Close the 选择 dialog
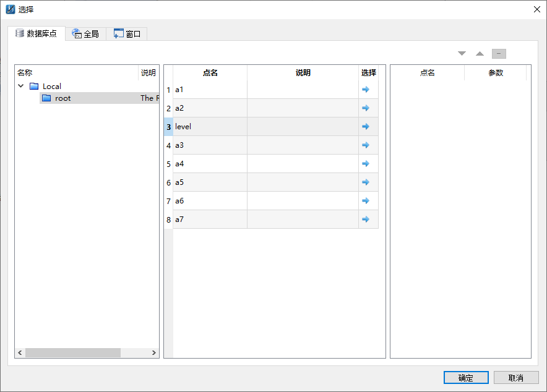 537,9
